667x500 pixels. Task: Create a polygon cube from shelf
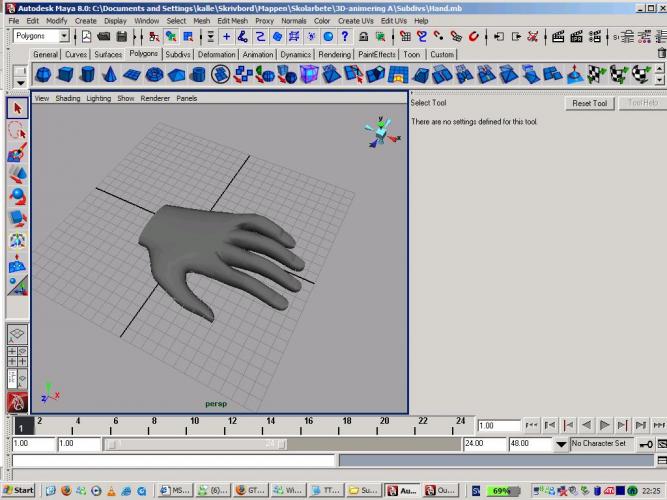[65, 74]
